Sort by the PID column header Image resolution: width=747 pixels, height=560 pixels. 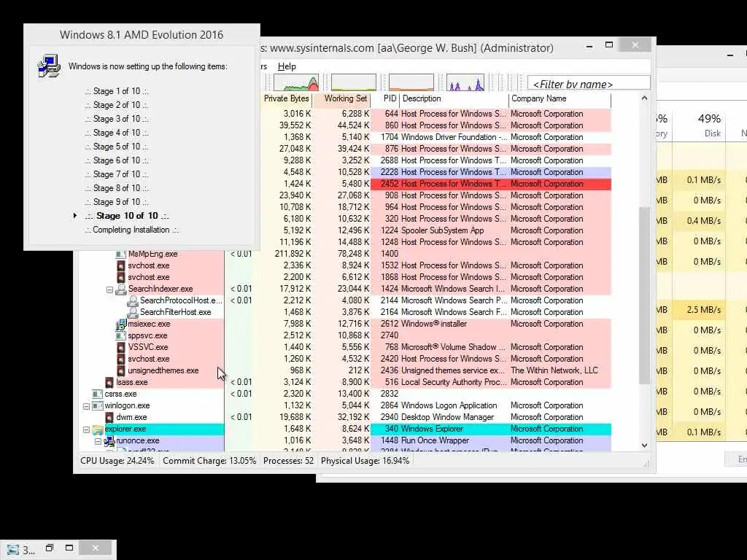(390, 98)
